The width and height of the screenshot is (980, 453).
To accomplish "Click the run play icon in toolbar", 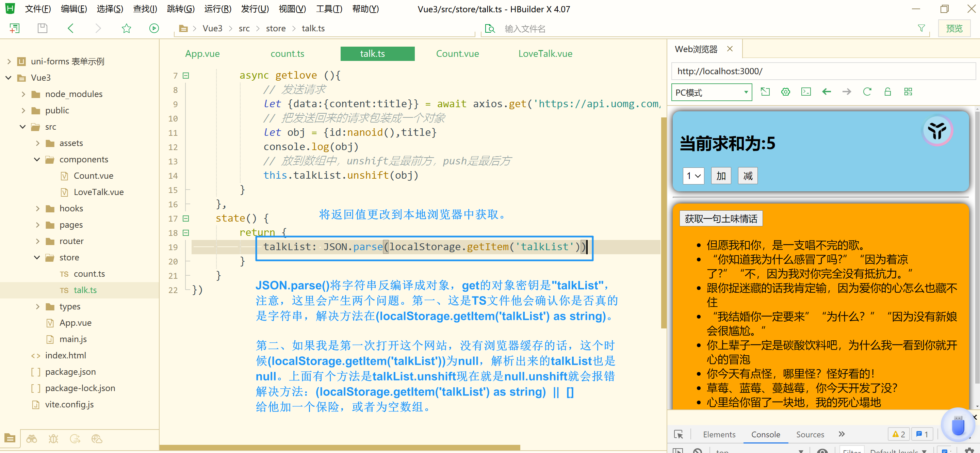I will coord(154,28).
